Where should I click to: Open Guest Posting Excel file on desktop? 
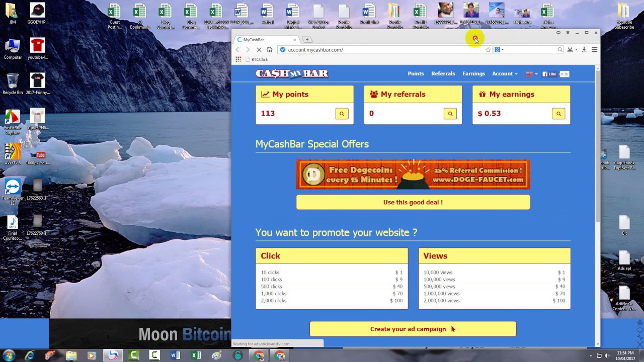click(114, 16)
